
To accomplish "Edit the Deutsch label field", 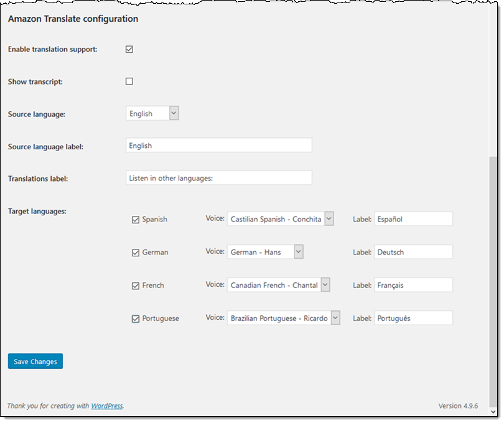I will click(x=413, y=252).
